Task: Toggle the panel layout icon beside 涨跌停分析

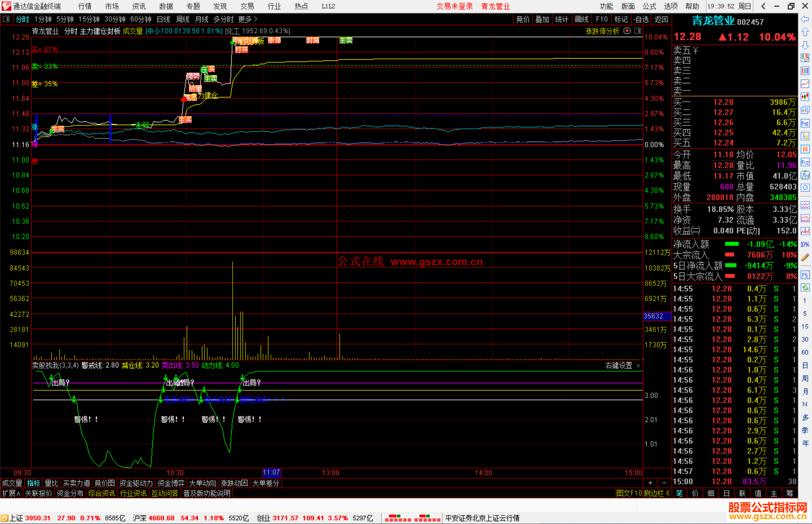Action: click(x=638, y=31)
